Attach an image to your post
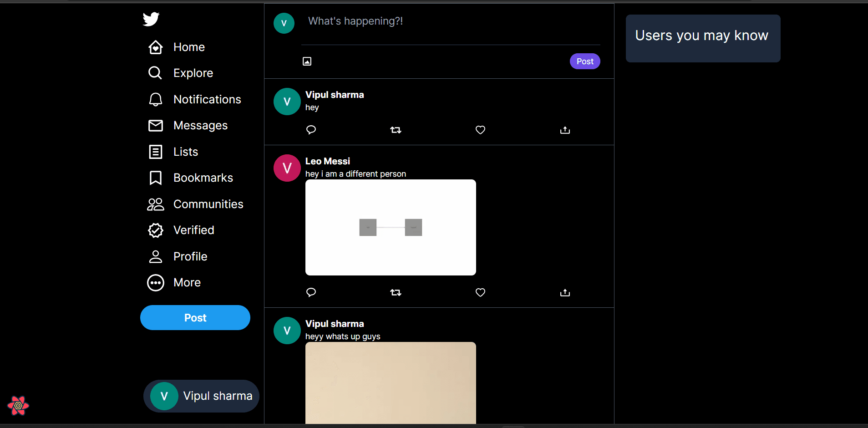 tap(307, 61)
